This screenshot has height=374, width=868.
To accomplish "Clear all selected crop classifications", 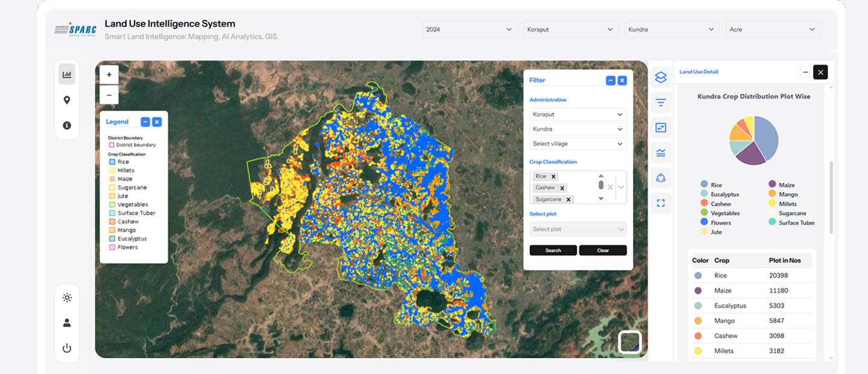I will coord(610,187).
